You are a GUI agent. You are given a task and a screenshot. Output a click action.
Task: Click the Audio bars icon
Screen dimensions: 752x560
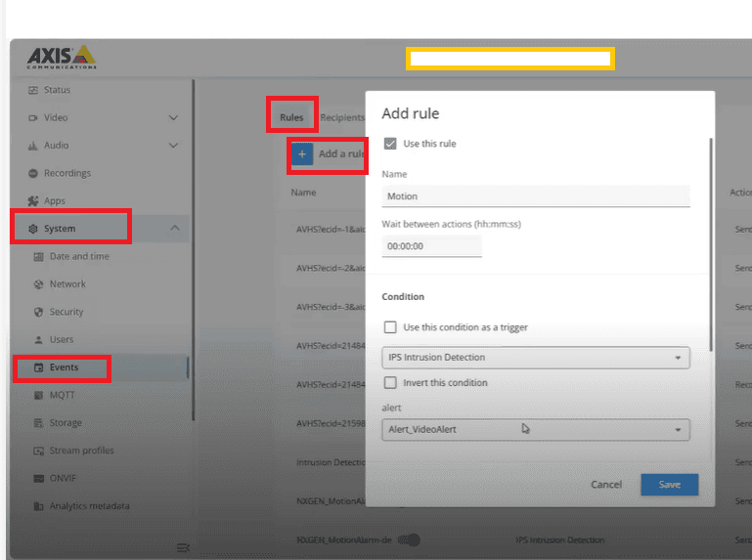[x=32, y=146]
